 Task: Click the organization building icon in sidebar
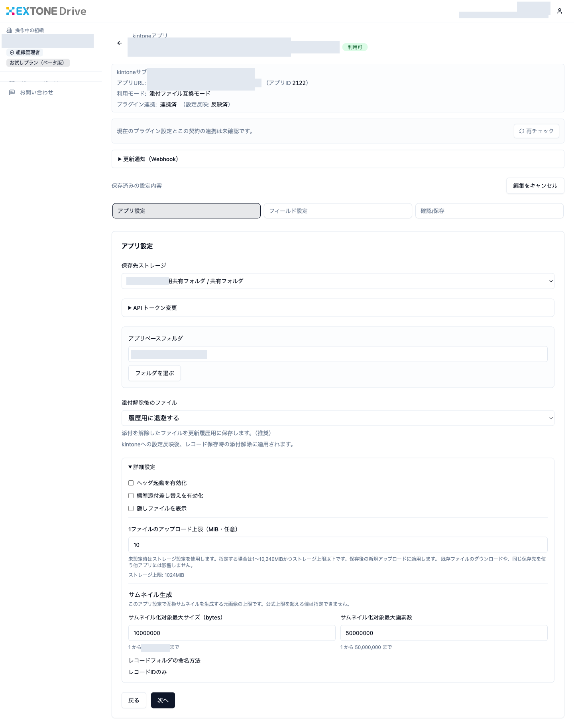coord(9,30)
